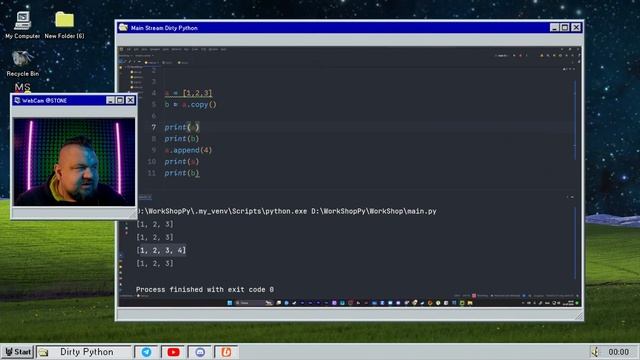
Task: Open the New Folder (6) desktop icon
Action: (64, 24)
